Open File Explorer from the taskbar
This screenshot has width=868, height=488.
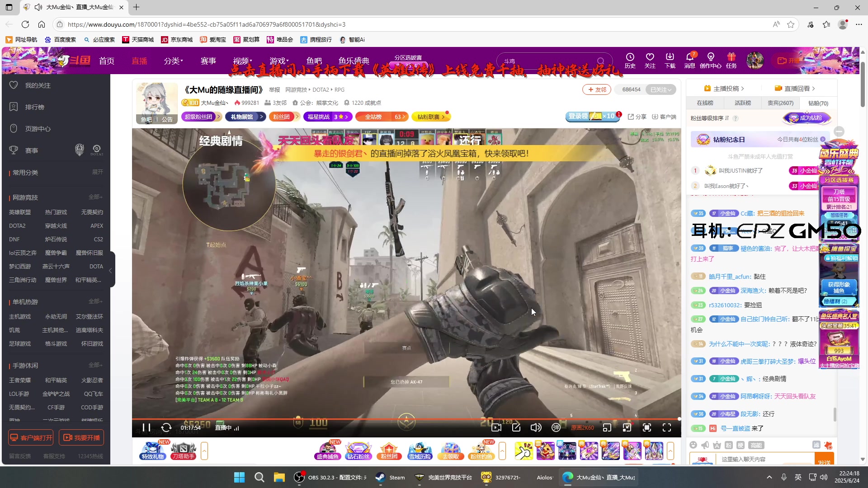click(279, 477)
